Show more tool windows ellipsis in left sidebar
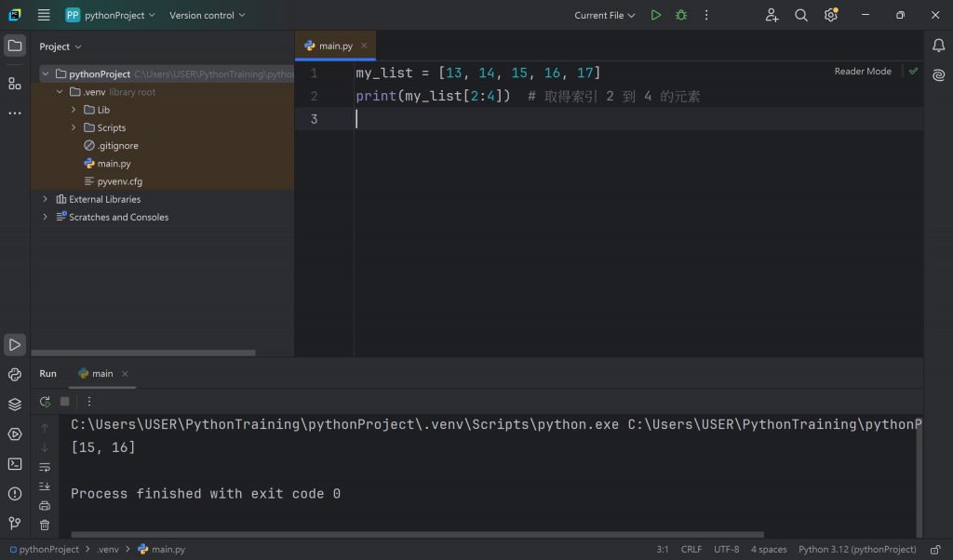Screen dimensions: 953x560 coord(15,113)
